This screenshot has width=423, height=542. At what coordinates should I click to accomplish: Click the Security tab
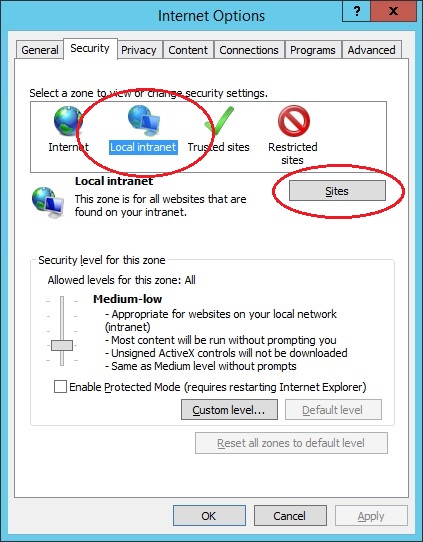(90, 48)
